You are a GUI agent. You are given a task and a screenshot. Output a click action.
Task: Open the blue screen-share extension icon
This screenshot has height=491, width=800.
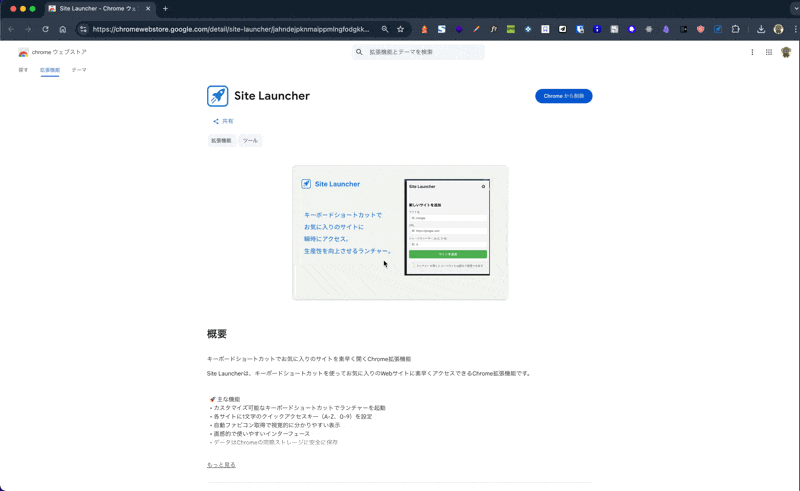click(580, 29)
